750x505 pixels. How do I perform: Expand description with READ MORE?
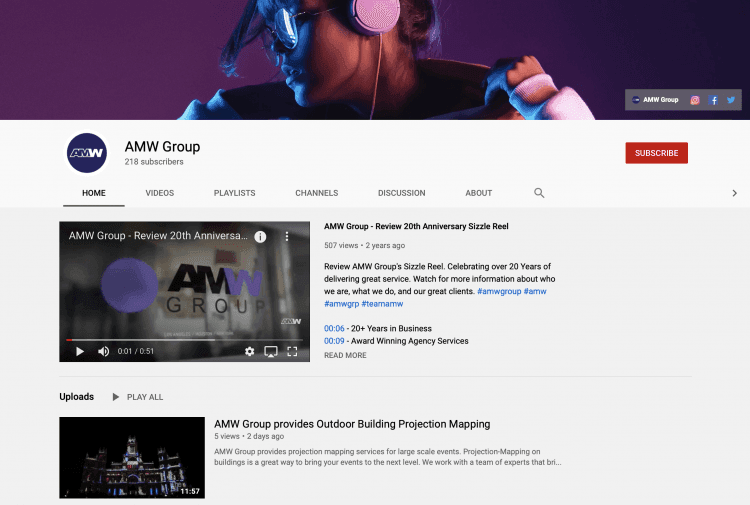pyautogui.click(x=345, y=355)
